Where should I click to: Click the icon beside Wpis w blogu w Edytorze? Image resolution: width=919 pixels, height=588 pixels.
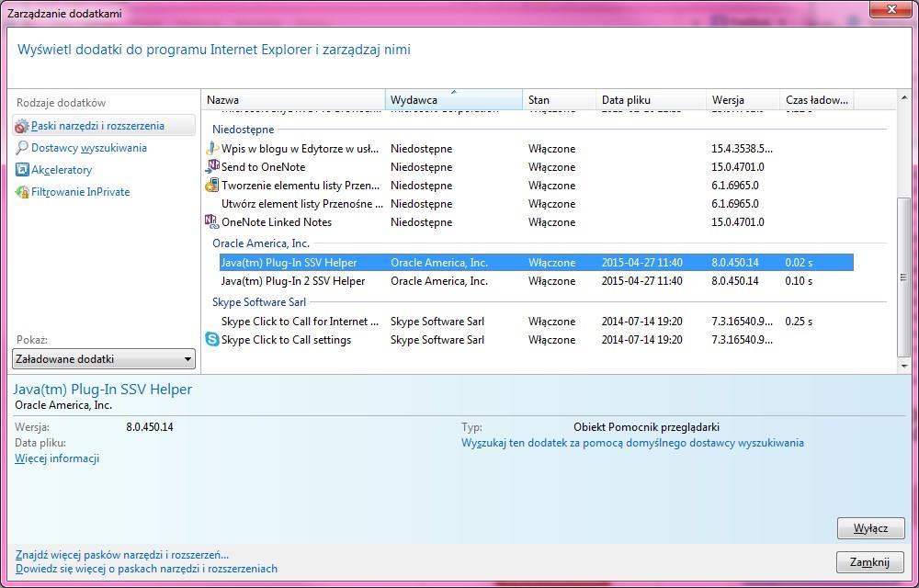211,149
